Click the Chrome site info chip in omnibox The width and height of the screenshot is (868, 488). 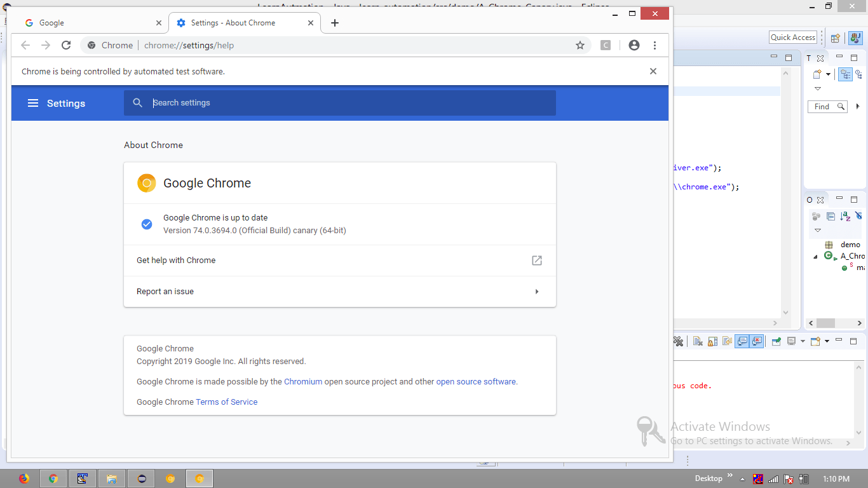coord(110,45)
